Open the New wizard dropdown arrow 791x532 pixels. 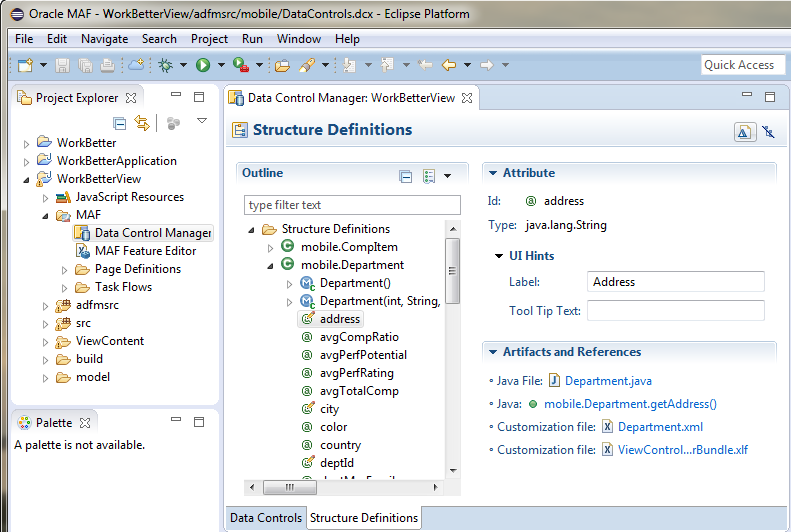[x=43, y=65]
